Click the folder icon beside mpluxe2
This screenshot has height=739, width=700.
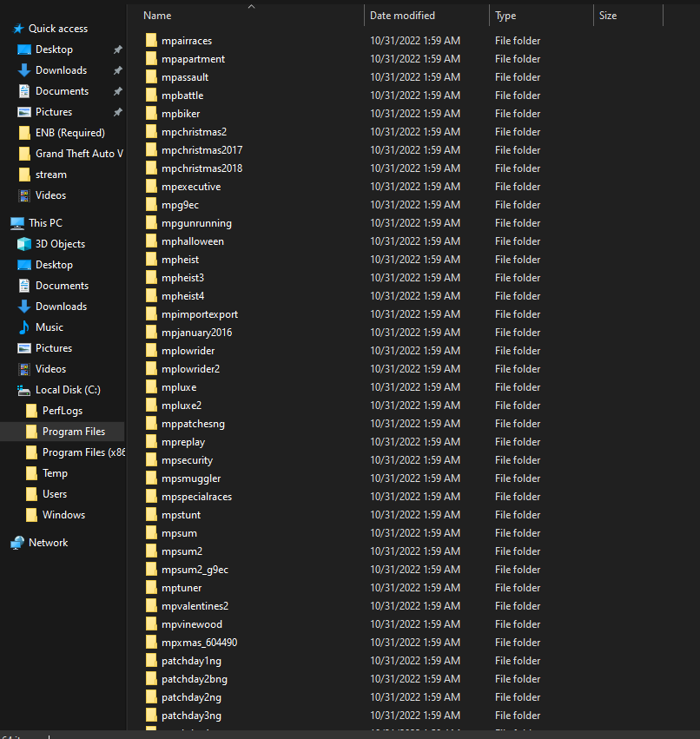tap(151, 406)
